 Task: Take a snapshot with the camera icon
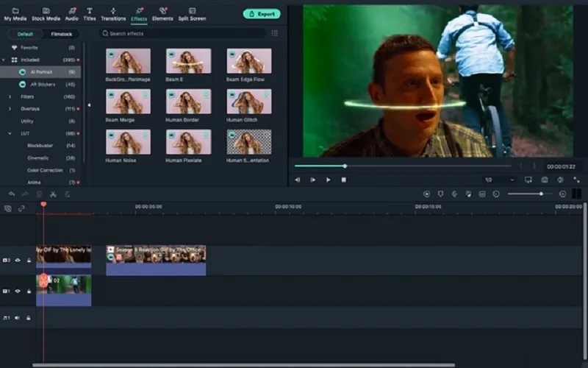[x=545, y=180]
